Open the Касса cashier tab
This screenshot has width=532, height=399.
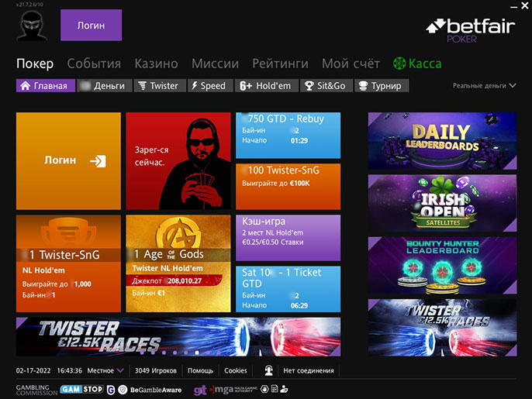(417, 64)
